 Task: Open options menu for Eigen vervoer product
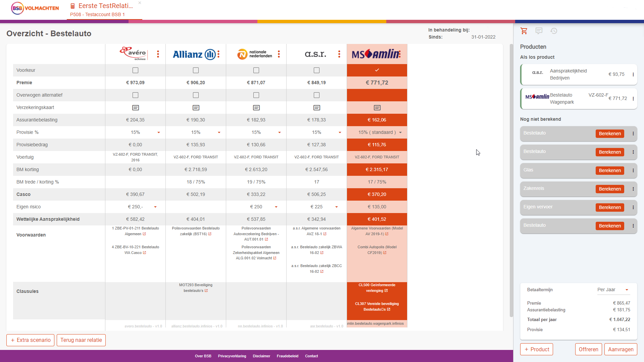pos(633,207)
